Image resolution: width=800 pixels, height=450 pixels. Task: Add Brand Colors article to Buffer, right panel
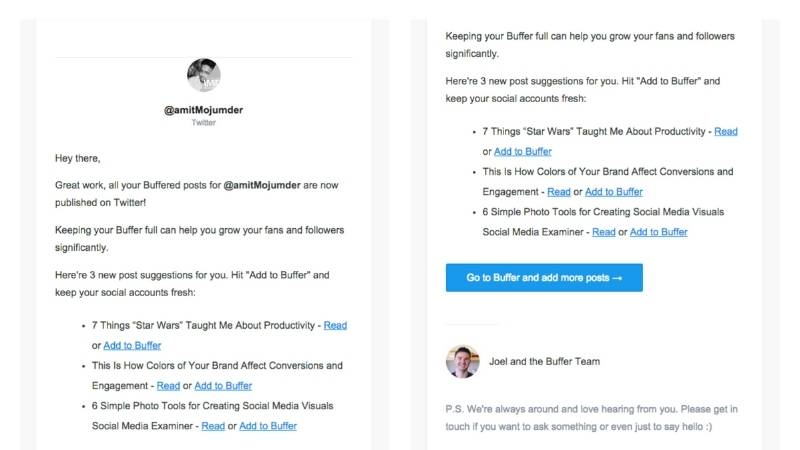click(x=614, y=192)
